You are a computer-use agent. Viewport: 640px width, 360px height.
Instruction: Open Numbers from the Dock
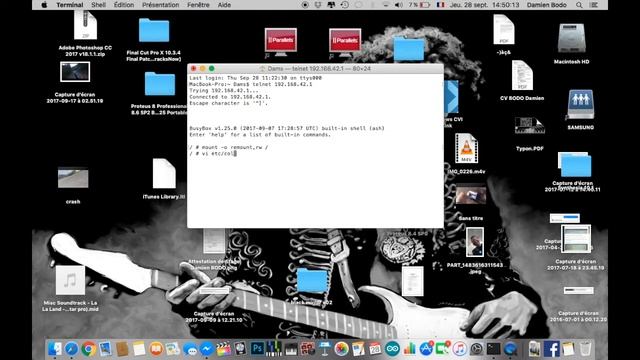(x=409, y=349)
